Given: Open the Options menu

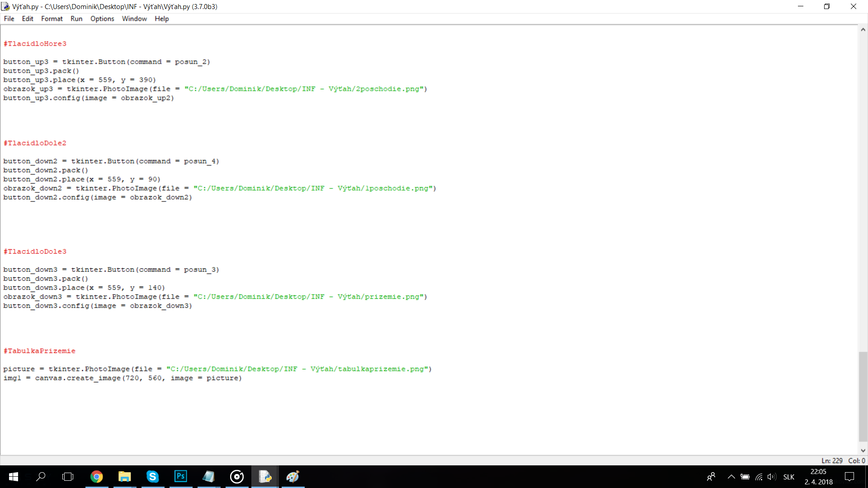Looking at the screenshot, I should 102,19.
